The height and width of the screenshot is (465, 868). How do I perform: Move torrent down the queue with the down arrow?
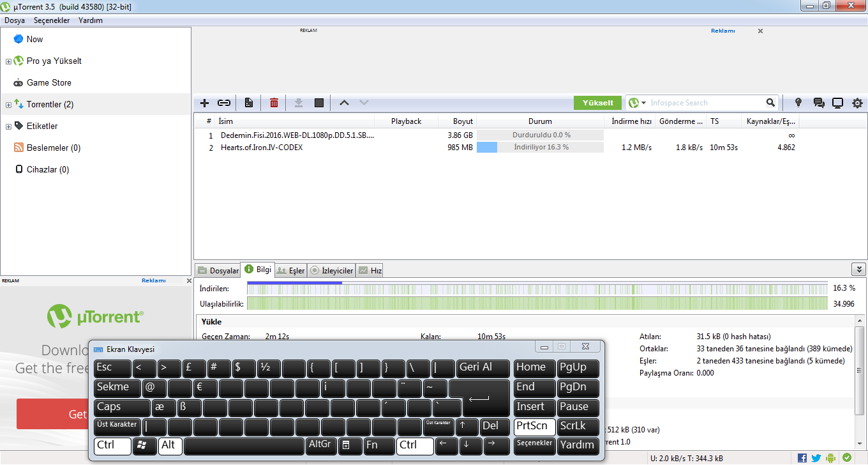click(364, 103)
